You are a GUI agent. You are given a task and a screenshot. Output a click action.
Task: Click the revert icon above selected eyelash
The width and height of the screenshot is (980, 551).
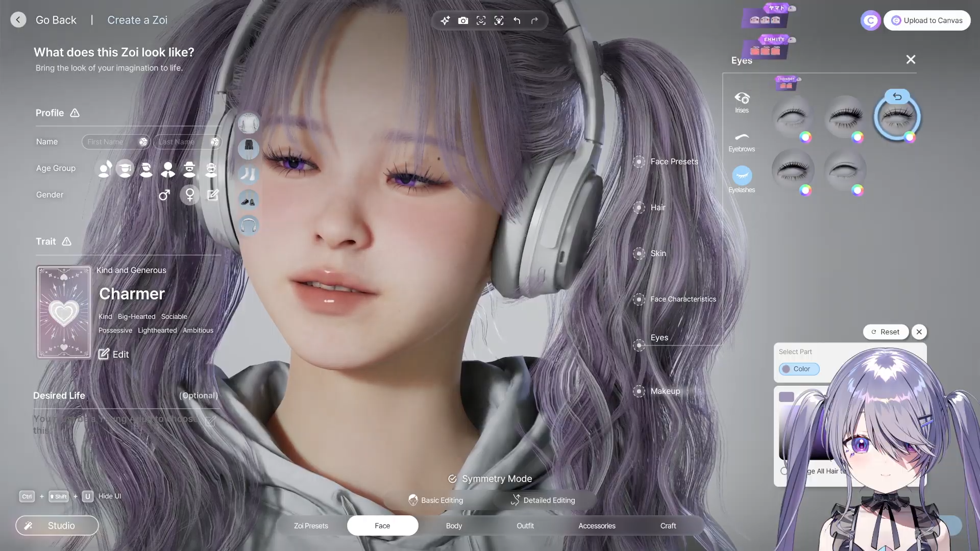tap(897, 96)
